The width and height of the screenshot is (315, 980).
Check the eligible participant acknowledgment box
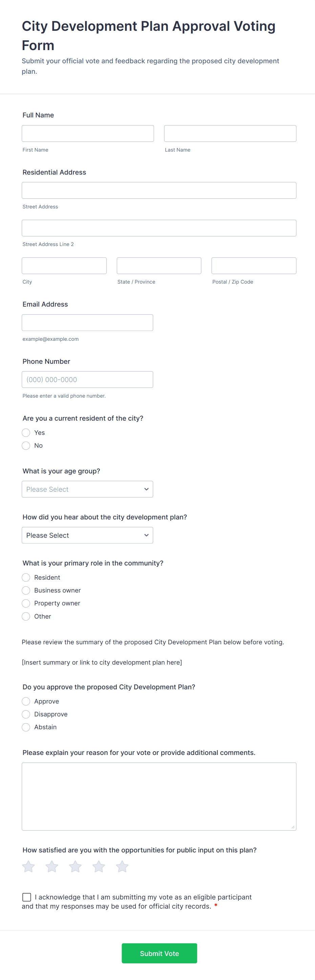tap(27, 897)
